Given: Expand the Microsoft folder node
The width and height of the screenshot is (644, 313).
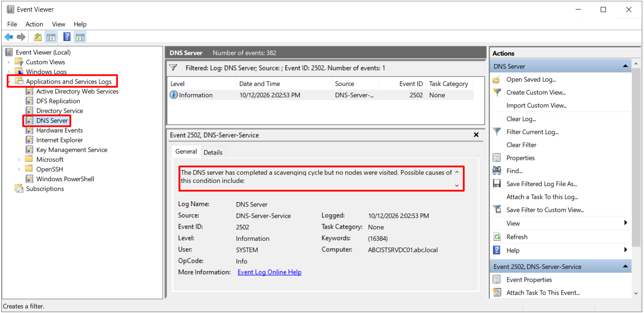Looking at the screenshot, I should click(x=19, y=160).
